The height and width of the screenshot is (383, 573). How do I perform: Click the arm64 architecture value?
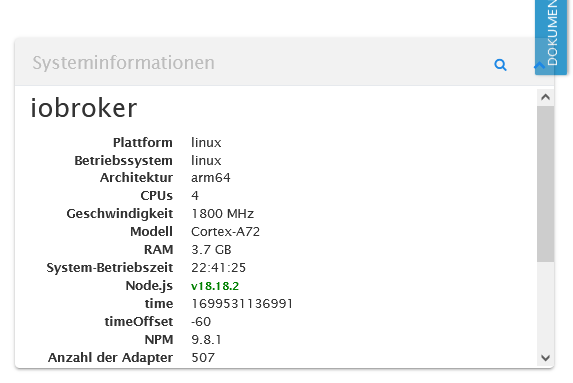pos(211,178)
